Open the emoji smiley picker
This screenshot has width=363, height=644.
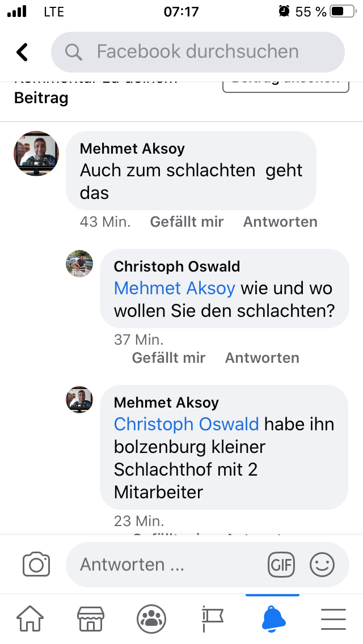pyautogui.click(x=322, y=565)
